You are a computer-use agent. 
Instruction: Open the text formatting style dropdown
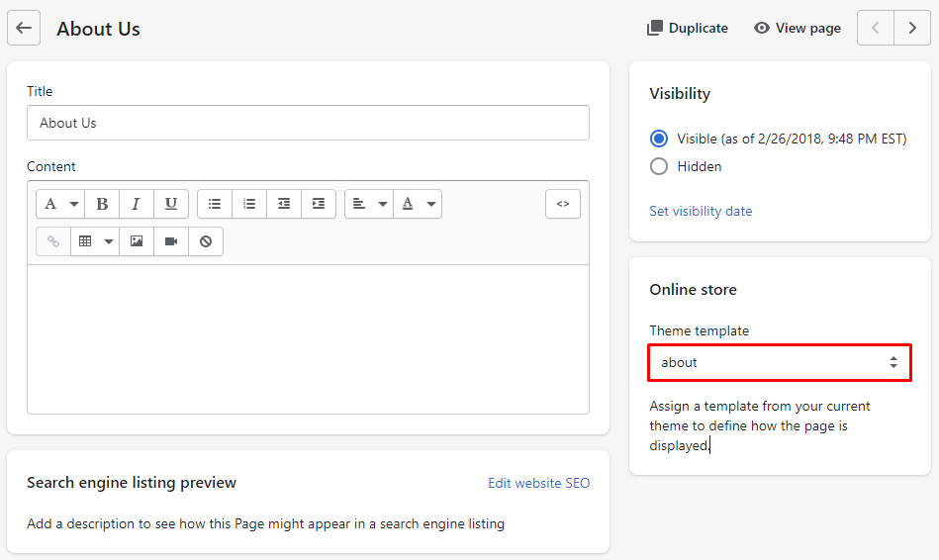[60, 204]
